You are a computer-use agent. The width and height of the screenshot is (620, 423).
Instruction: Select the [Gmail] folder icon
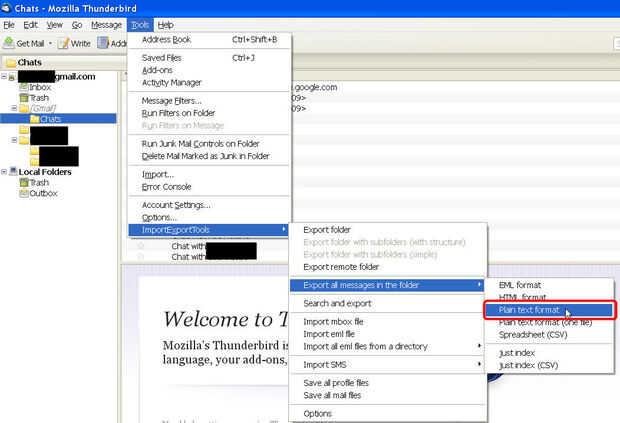[x=24, y=108]
